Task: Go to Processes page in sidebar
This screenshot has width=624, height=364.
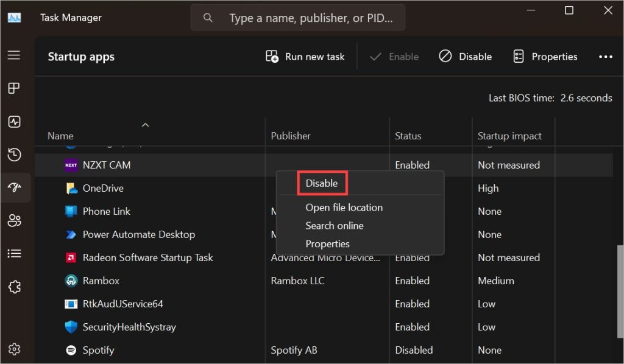Action: [14, 89]
